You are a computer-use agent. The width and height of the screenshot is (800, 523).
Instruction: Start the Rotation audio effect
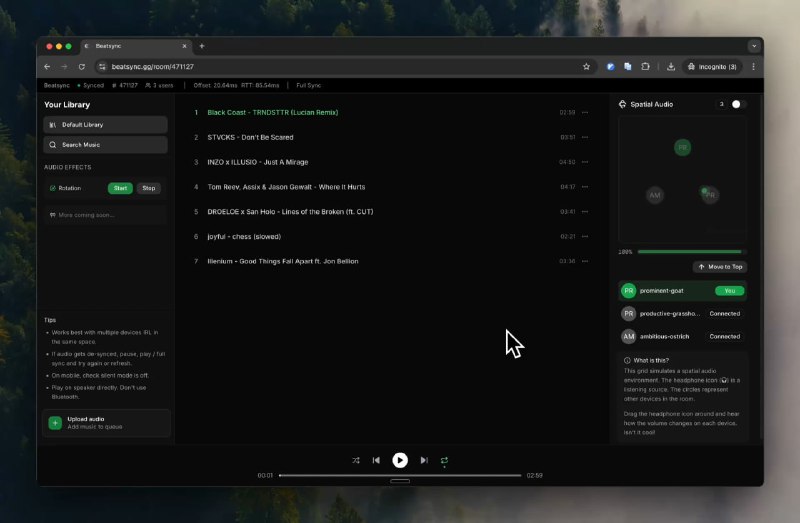[120, 188]
